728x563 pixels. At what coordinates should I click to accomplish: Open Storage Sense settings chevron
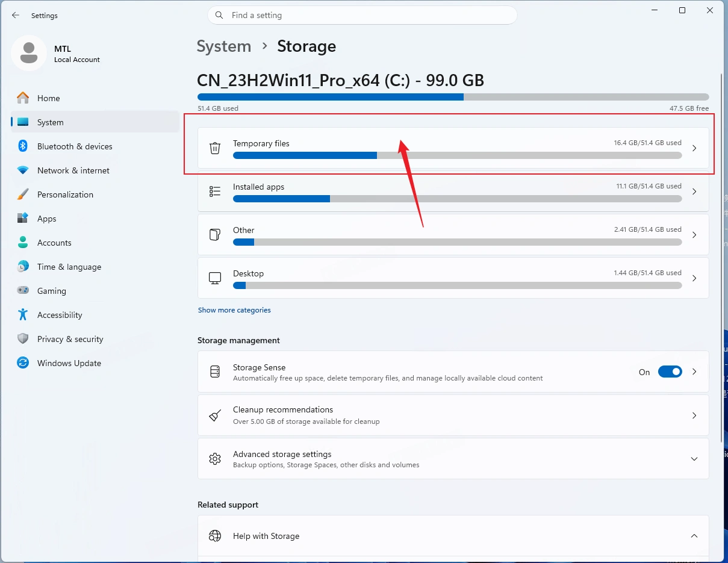(x=694, y=372)
